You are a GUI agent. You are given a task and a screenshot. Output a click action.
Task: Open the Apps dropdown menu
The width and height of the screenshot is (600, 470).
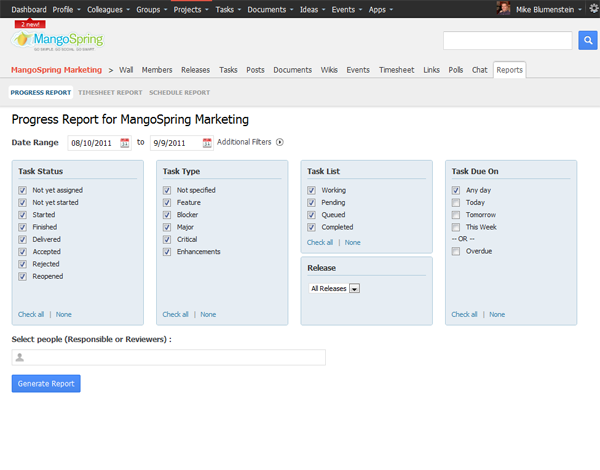pos(381,10)
